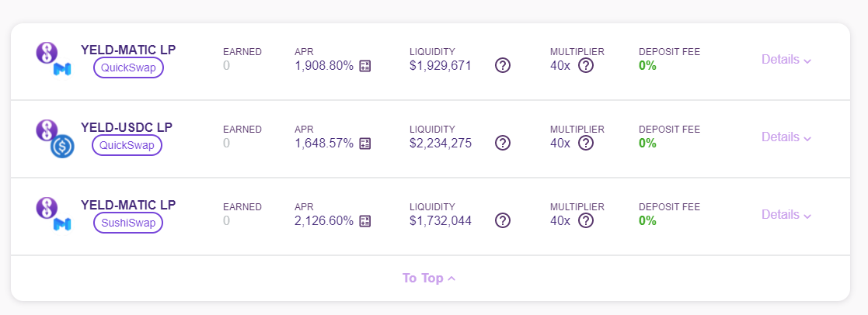Viewport: 868px width, 315px height.
Task: Jump back using the To Top link
Action: coord(429,278)
